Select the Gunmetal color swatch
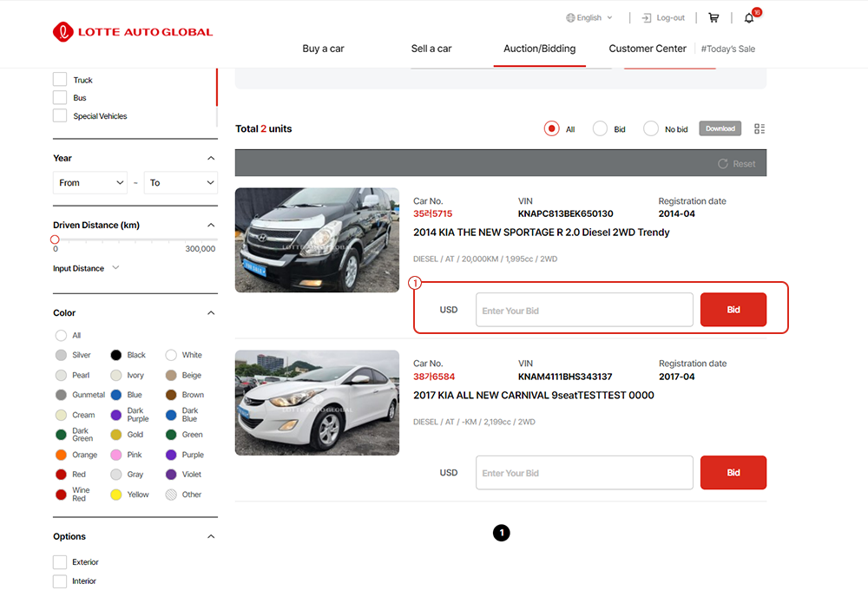The height and width of the screenshot is (590, 868). (x=61, y=395)
